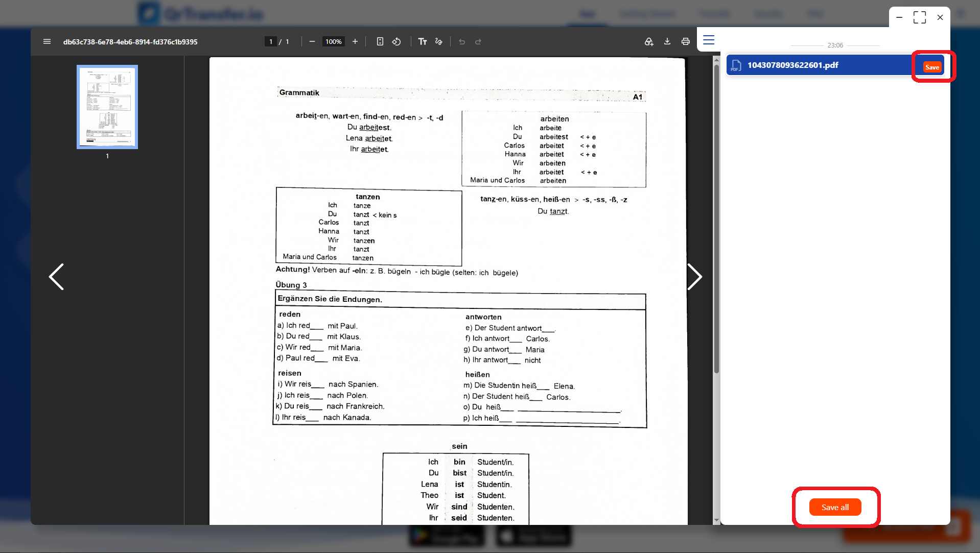Go to the previous file with left arrow
The width and height of the screenshot is (980, 553).
tap(57, 277)
